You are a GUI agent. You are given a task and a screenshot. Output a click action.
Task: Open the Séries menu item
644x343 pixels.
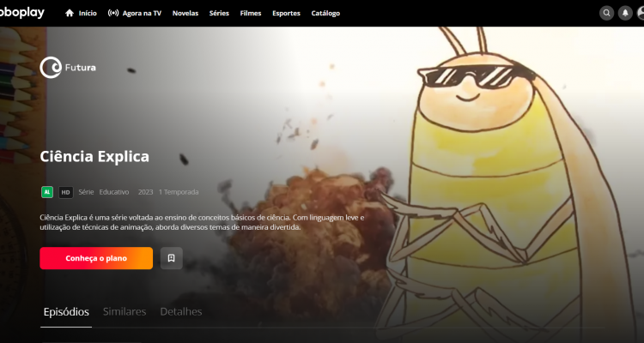click(219, 13)
